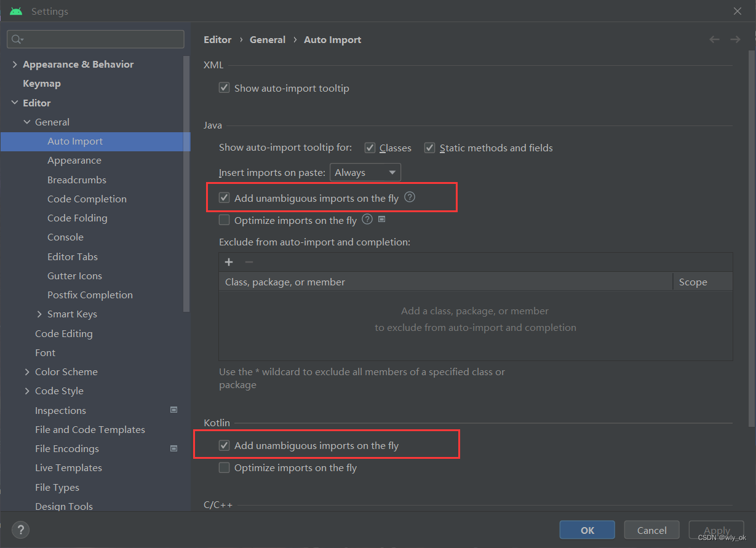Open the Font settings page
Viewport: 756px width, 548px height.
(x=45, y=352)
